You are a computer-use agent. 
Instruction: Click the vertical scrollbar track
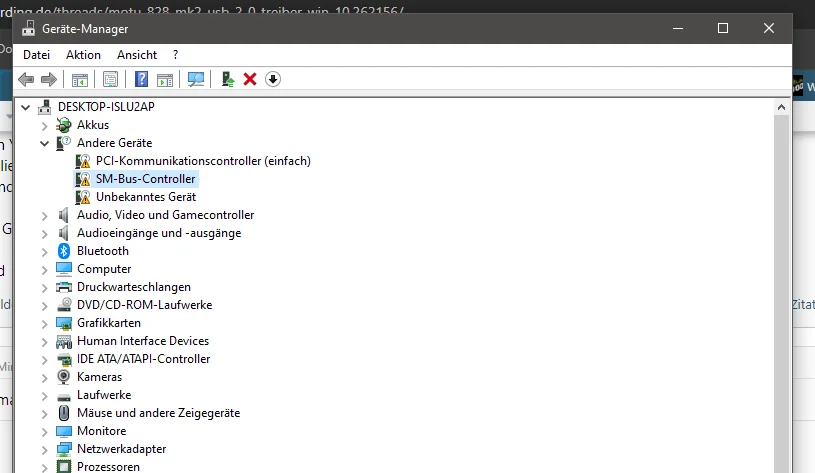click(781, 294)
